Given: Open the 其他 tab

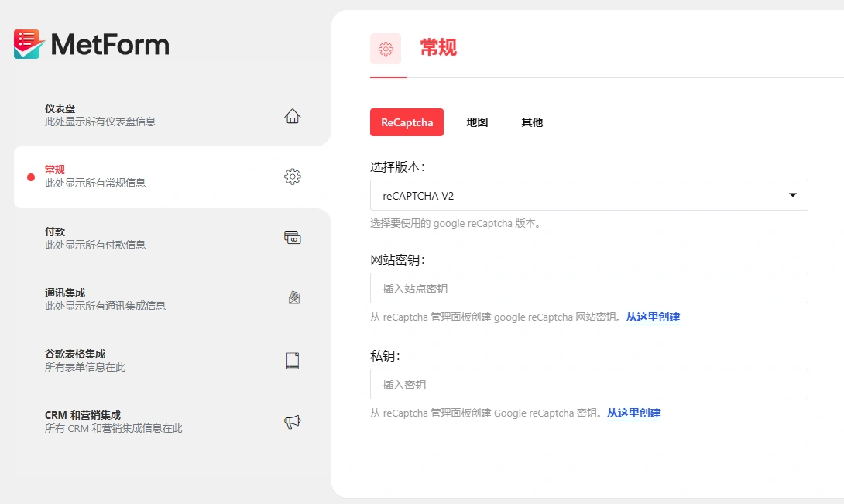Looking at the screenshot, I should pyautogui.click(x=532, y=122).
